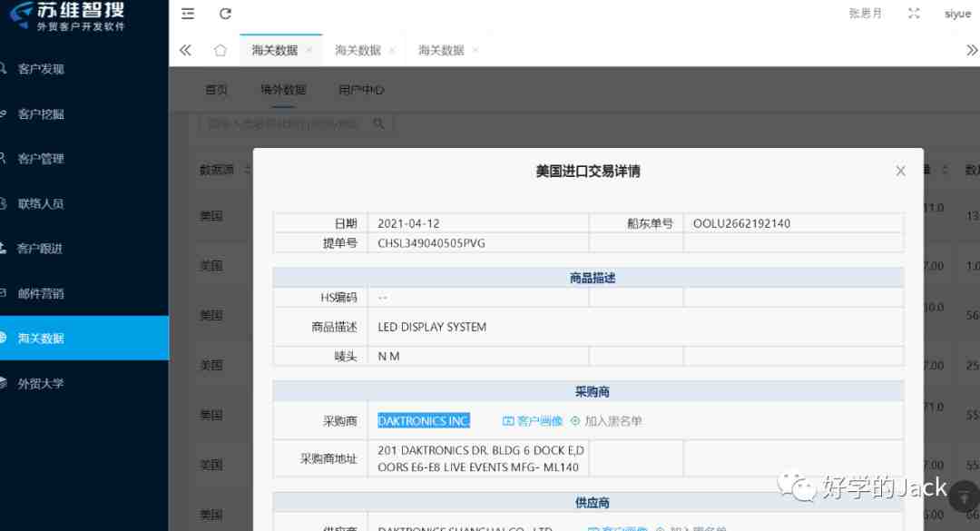The height and width of the screenshot is (531, 980).
Task: Click the 苏维智搜 logo
Action: (x=65, y=16)
